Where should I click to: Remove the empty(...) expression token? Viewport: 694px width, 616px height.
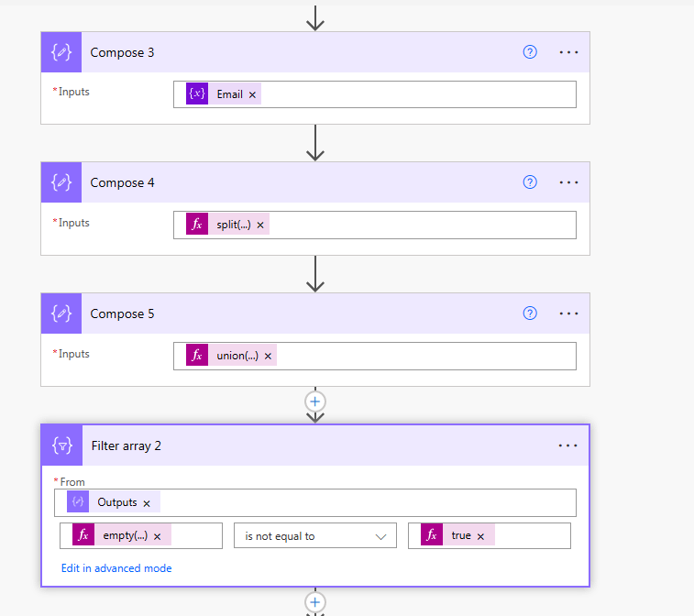(157, 536)
